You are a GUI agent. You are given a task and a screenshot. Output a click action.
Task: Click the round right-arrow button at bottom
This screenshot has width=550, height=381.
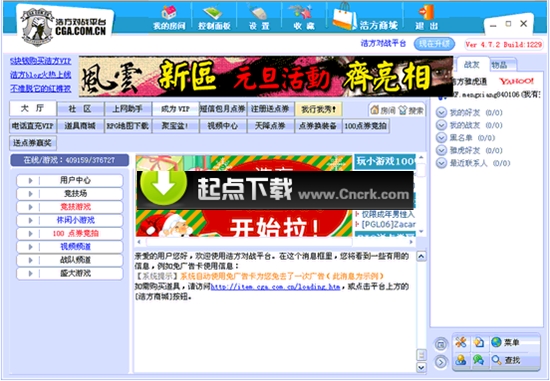pyautogui.click(x=441, y=362)
